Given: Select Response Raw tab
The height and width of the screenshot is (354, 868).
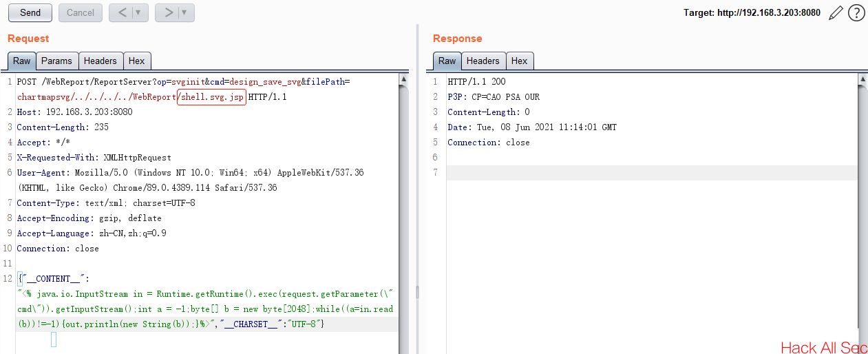Looking at the screenshot, I should (x=447, y=61).
